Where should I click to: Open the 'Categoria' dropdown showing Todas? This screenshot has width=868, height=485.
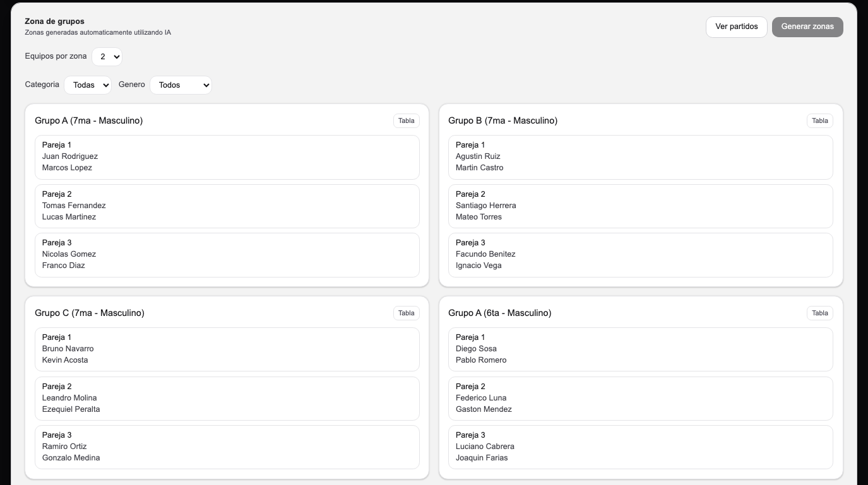(x=87, y=85)
